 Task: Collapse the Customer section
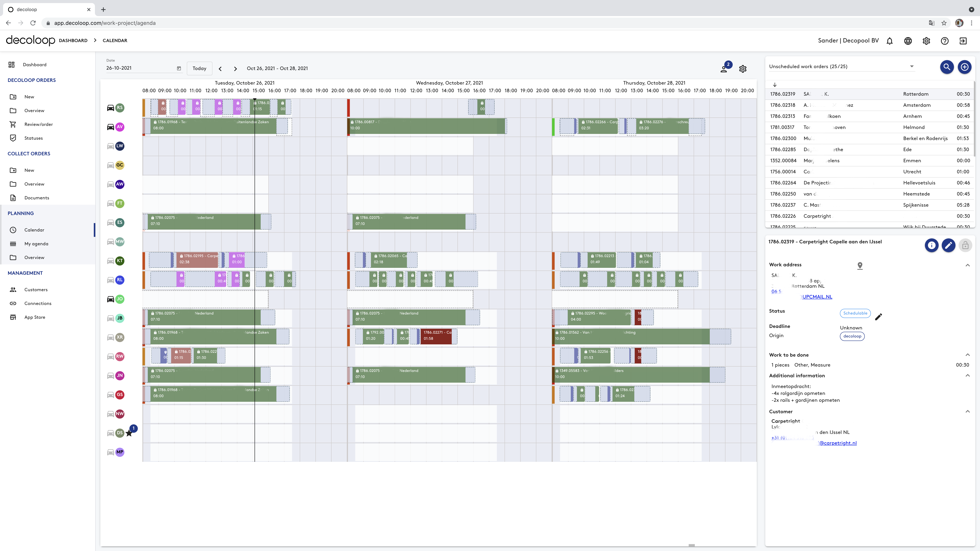coord(967,412)
